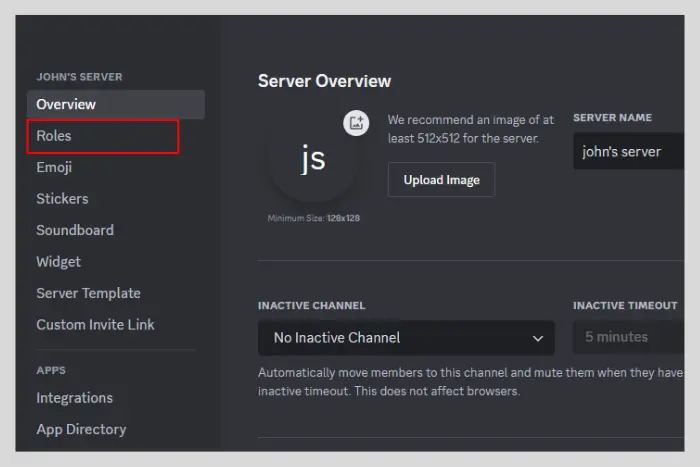
Task: Click the INACTIVE TIMEOUT label
Action: [625, 306]
